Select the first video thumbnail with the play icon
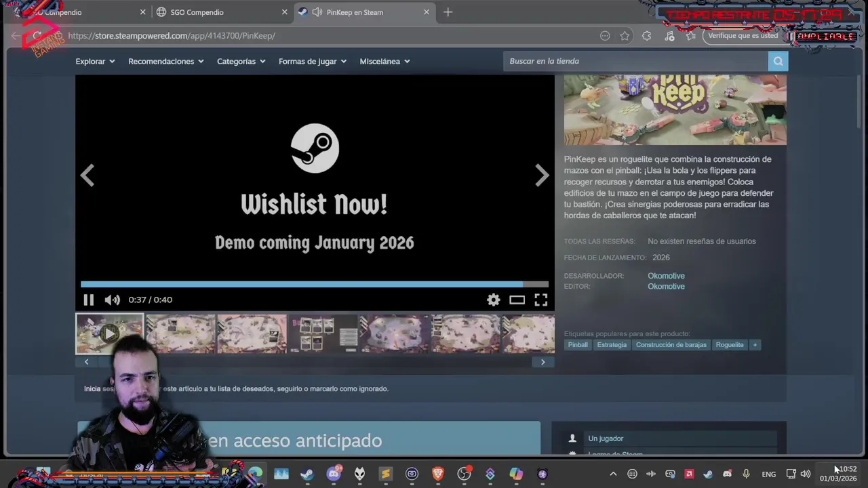Screen dimensions: 868x488 pos(109,333)
